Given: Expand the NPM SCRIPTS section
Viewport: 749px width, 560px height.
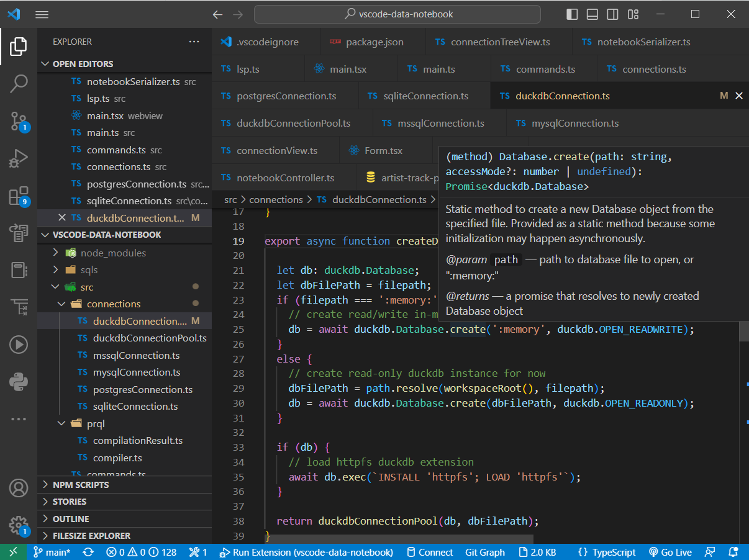Looking at the screenshot, I should point(81,485).
